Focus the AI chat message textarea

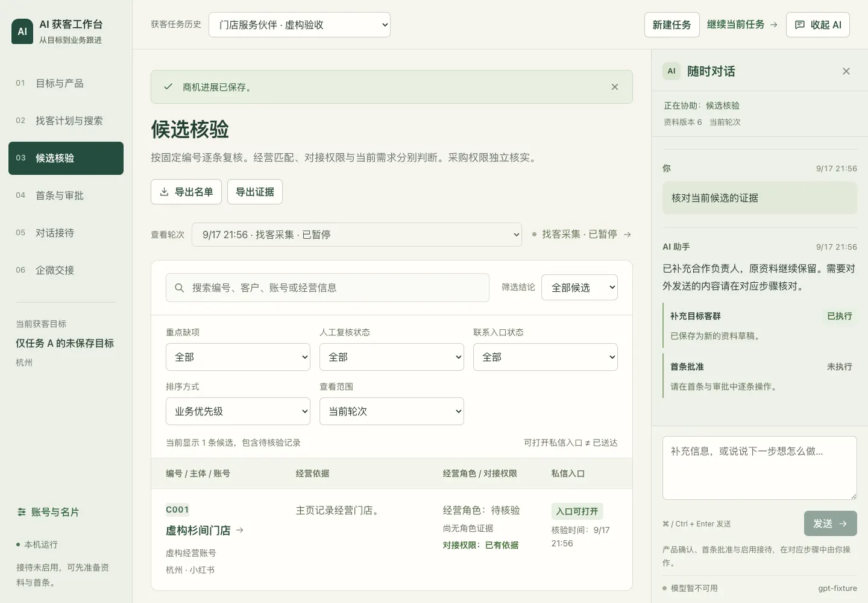coord(759,468)
